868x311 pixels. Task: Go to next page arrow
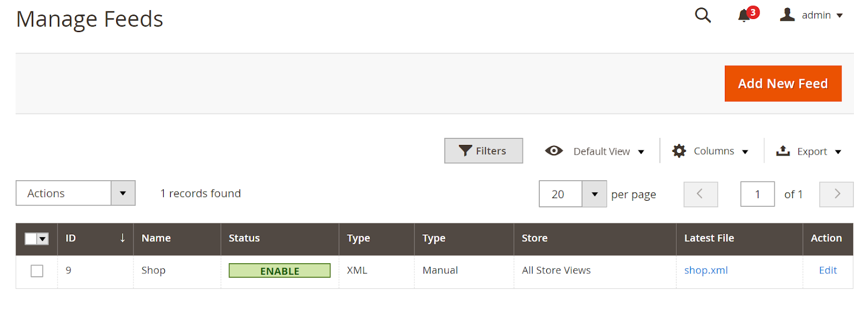[x=837, y=194]
